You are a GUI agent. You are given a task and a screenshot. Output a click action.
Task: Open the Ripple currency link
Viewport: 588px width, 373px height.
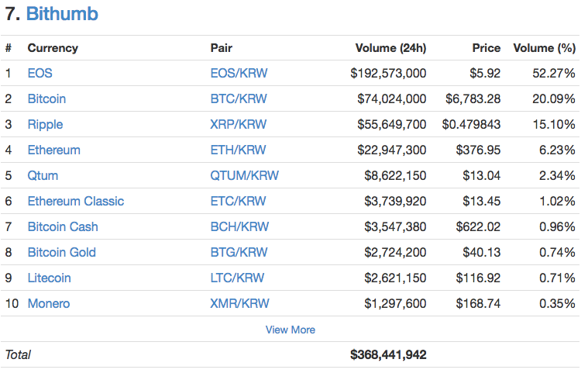pos(45,125)
